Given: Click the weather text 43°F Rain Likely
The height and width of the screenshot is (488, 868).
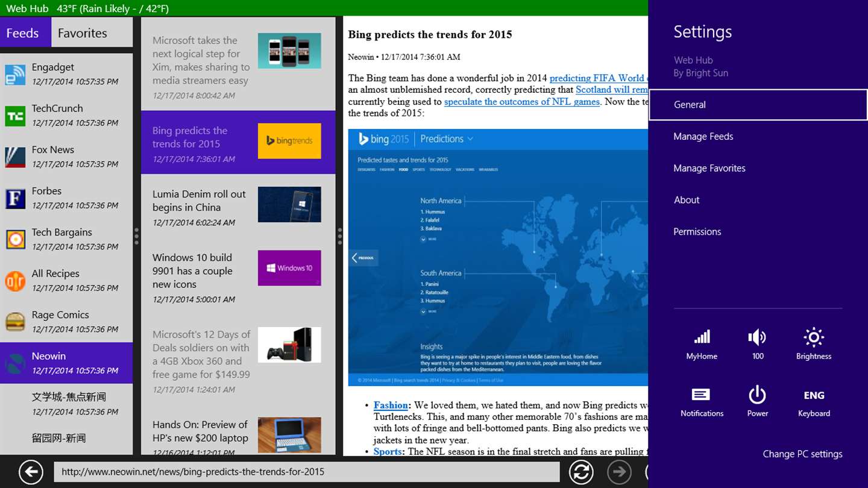Looking at the screenshot, I should 113,8.
